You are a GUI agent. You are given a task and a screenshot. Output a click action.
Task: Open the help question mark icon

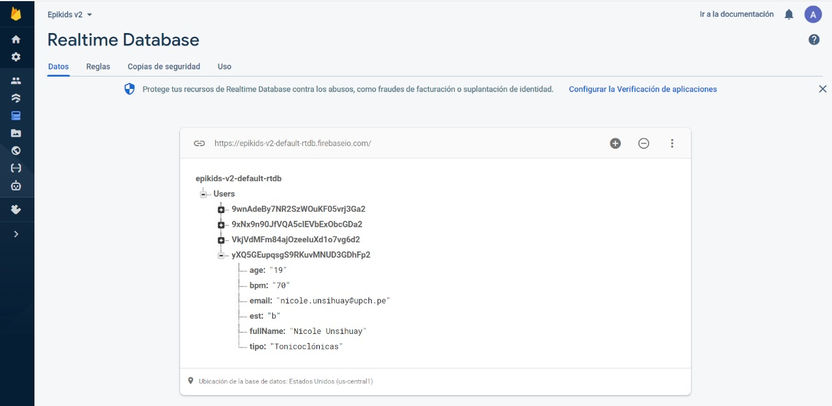point(814,40)
